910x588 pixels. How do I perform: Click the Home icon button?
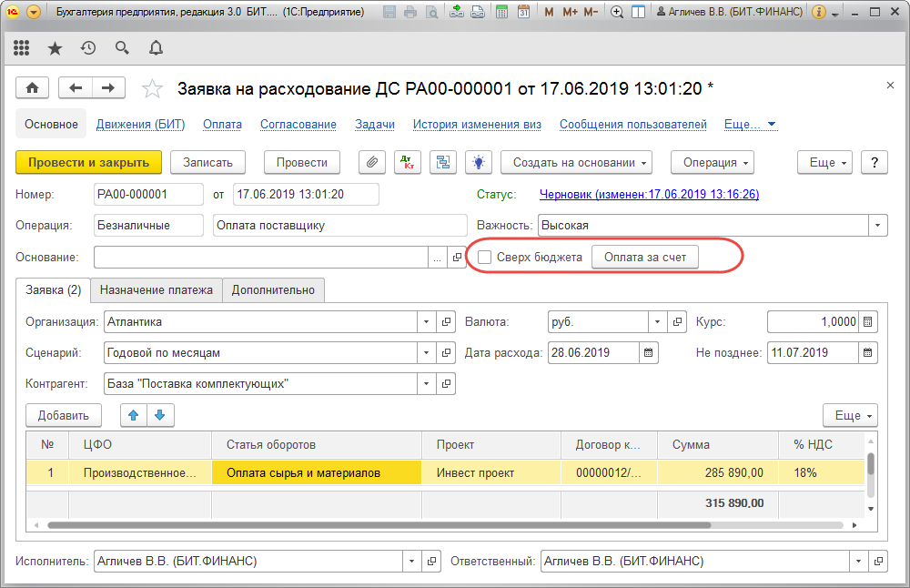coord(33,87)
